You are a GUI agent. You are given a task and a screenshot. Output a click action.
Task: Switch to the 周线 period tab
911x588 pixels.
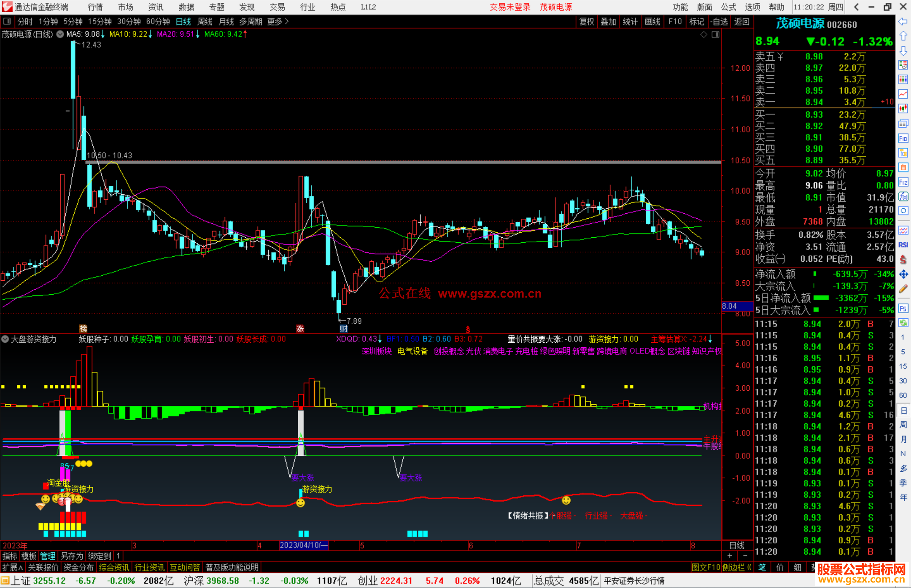pyautogui.click(x=205, y=21)
